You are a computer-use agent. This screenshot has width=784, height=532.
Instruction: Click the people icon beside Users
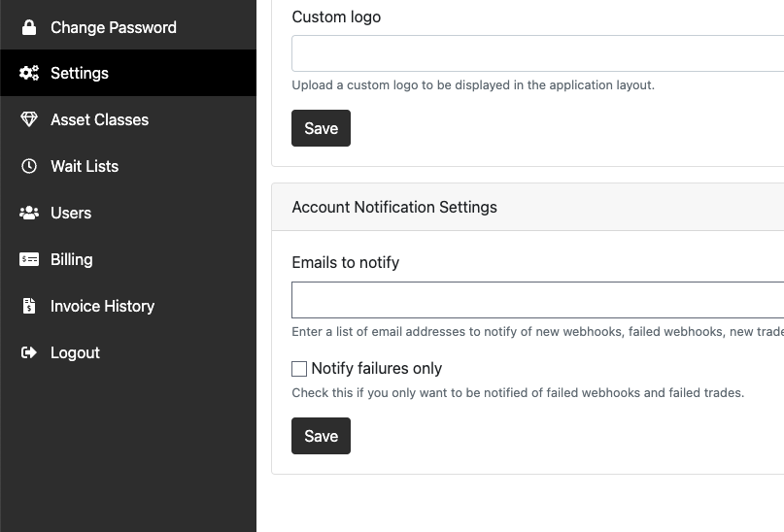pos(29,214)
